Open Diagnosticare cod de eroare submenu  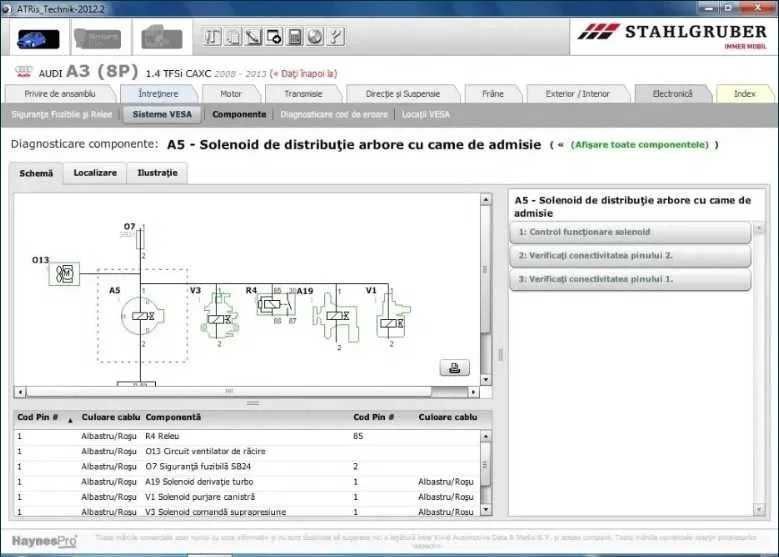tap(334, 115)
